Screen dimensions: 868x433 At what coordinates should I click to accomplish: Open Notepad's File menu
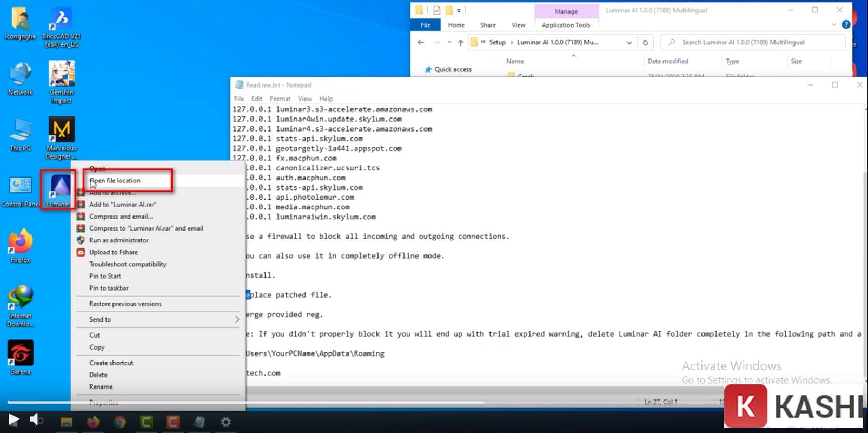[239, 99]
